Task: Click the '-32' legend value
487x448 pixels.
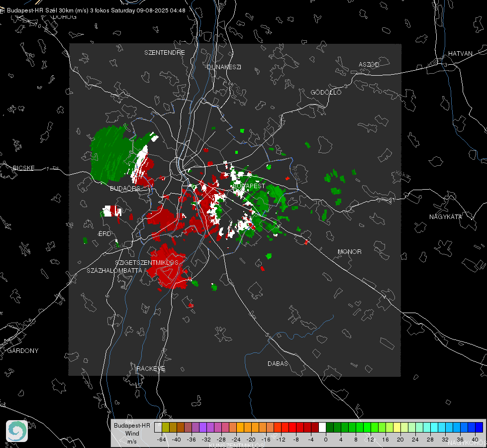Action: [x=206, y=440]
